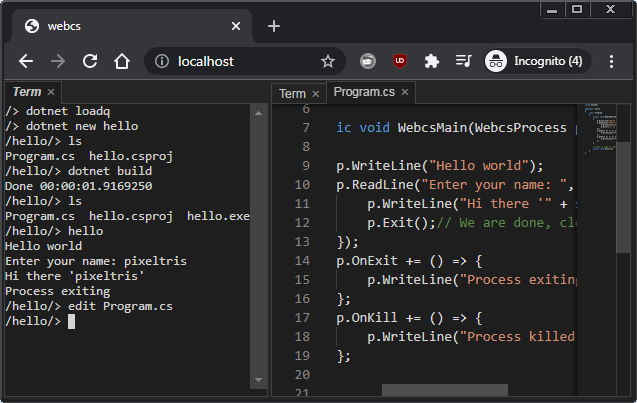This screenshot has height=403, width=637.
Task: Click line number 10 in editor
Action: [302, 185]
